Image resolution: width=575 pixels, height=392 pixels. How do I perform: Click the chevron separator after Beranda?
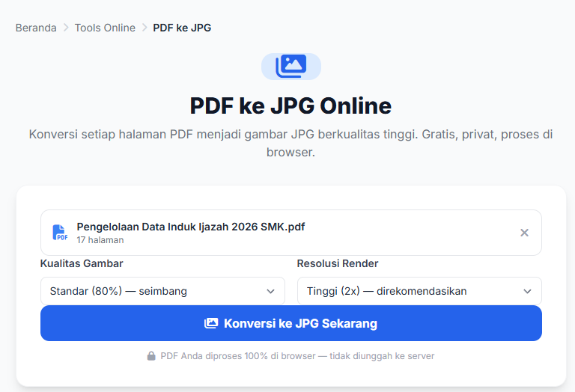(66, 28)
